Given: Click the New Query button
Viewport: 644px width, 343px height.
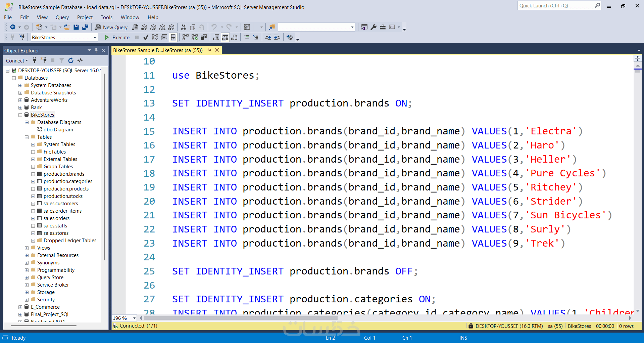Looking at the screenshot, I should click(x=111, y=27).
